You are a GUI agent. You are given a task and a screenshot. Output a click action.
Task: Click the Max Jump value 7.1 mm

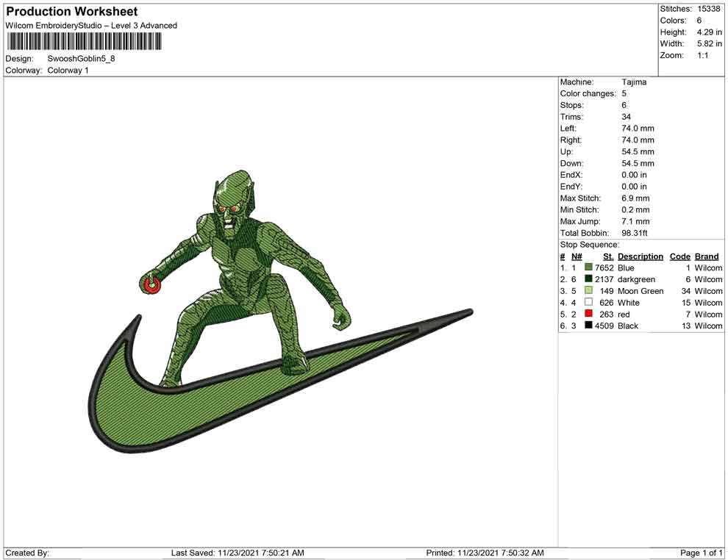tap(635, 221)
